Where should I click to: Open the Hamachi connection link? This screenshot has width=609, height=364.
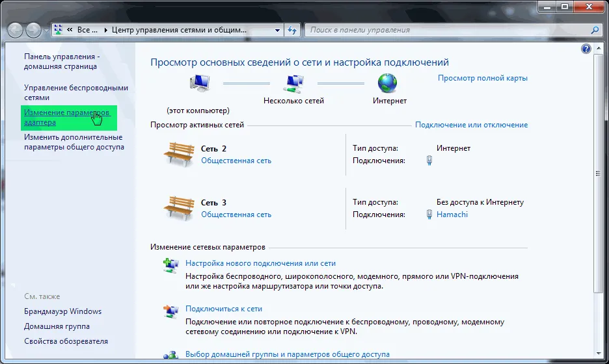point(452,214)
